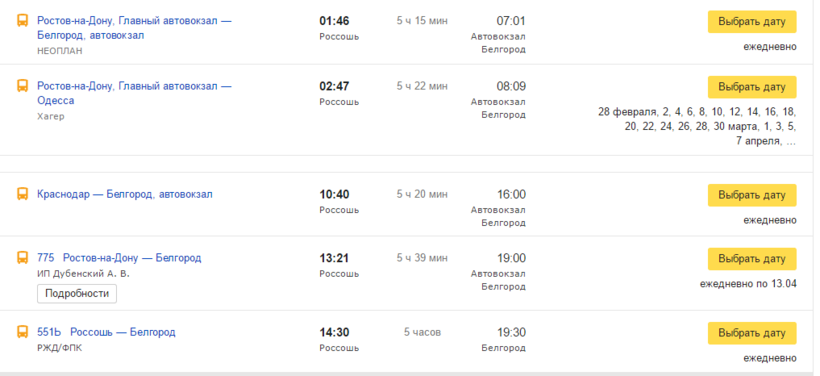Viewport: 820px width, 376px height.
Task: Choose date for 01:46 departure
Action: coord(752,22)
